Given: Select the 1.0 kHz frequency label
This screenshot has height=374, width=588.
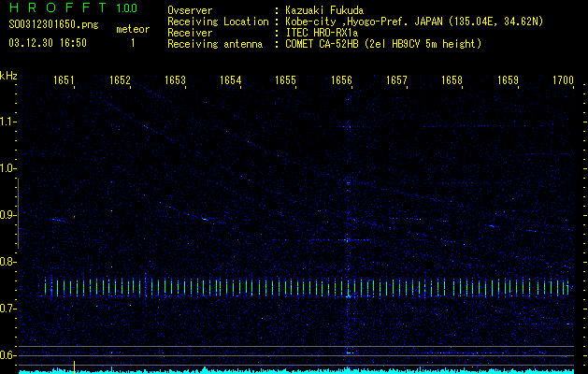Looking at the screenshot, I should click(8, 168).
